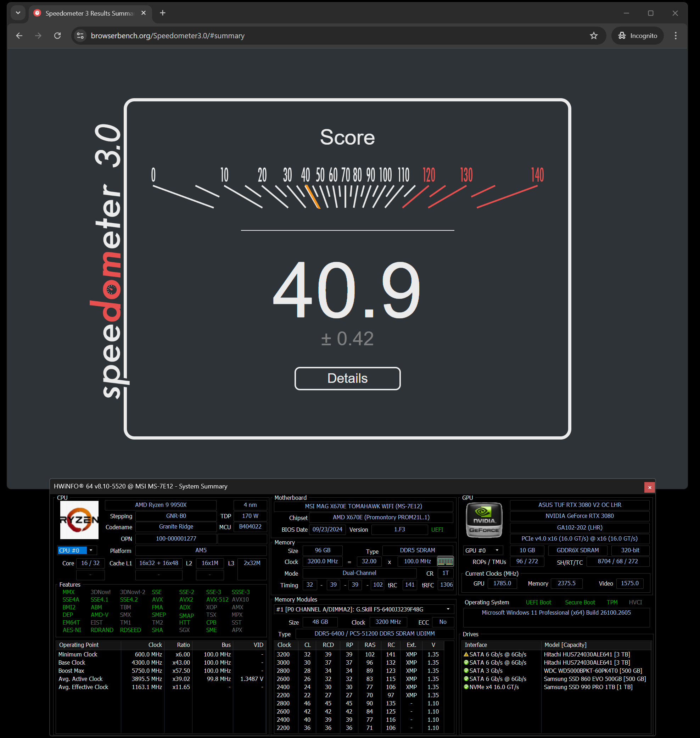Click the browser back arrow

[19, 36]
